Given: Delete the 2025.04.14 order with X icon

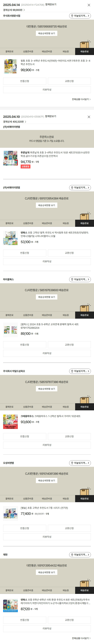Looking at the screenshot, I should 89,5.
